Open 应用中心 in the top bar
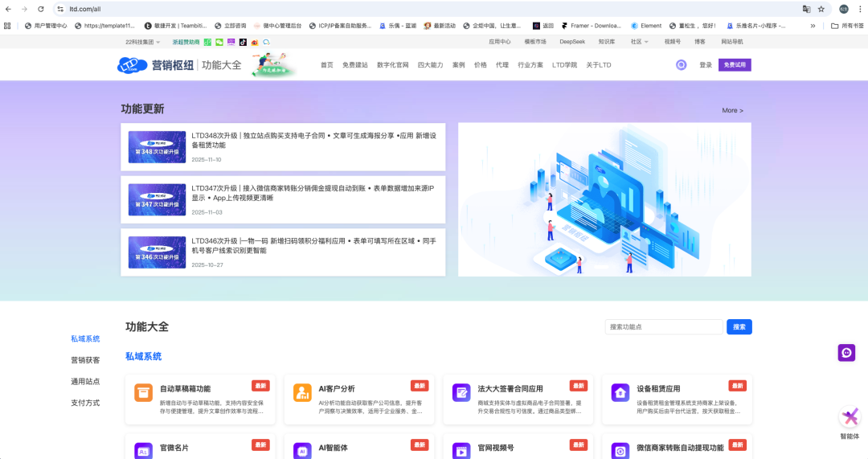The image size is (868, 459). click(499, 42)
